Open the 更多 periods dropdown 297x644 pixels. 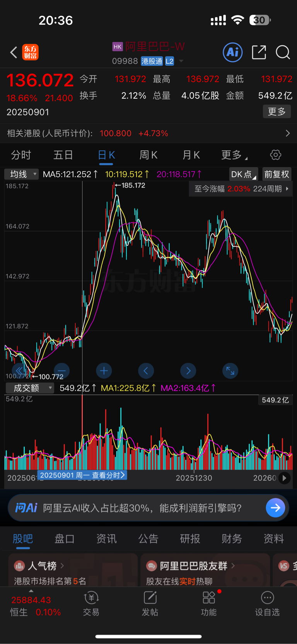[x=234, y=155]
